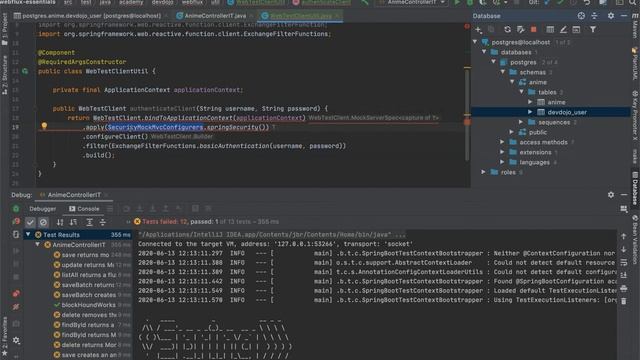This screenshot has width=640, height=360.
Task: Click gutter icon beside class WebTestClientUtil
Action: 25,71
